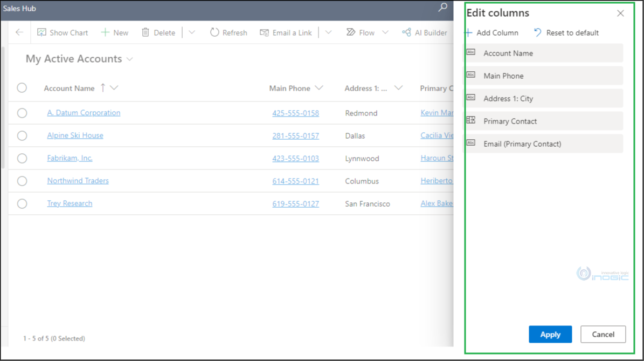Click the text icon for Email (Primary Contact)
The height and width of the screenshot is (361, 644).
tap(471, 142)
